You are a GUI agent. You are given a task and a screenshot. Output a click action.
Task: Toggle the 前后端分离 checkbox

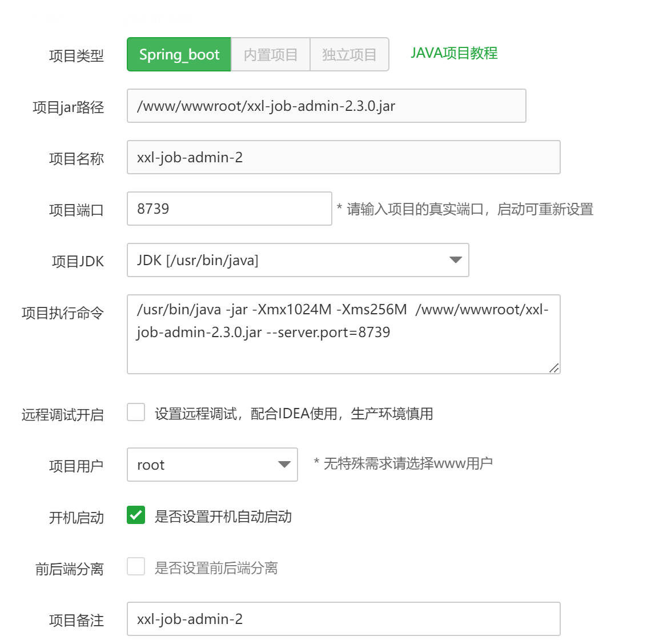pyautogui.click(x=135, y=565)
